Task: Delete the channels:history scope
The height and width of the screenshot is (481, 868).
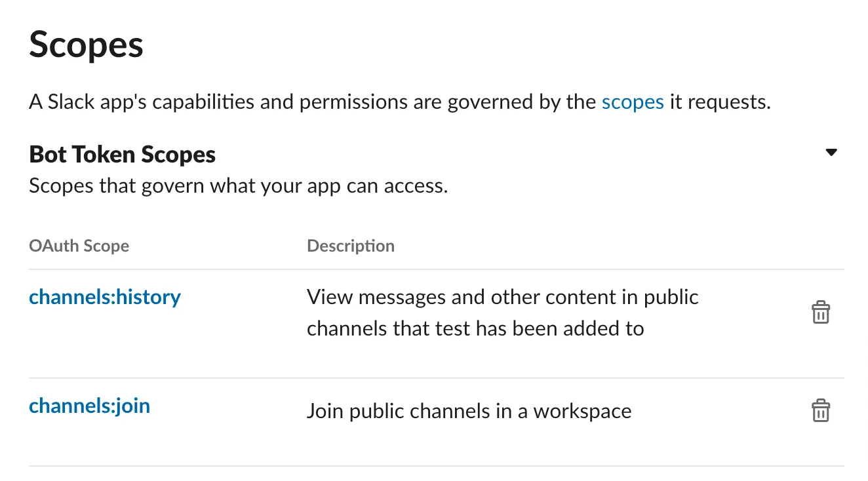Action: pyautogui.click(x=821, y=312)
